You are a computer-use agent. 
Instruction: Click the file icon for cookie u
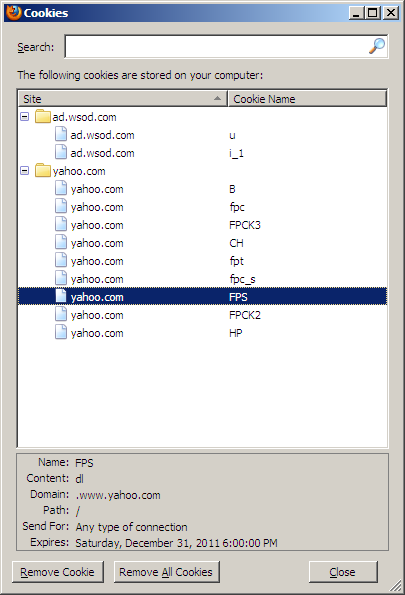[x=61, y=135]
